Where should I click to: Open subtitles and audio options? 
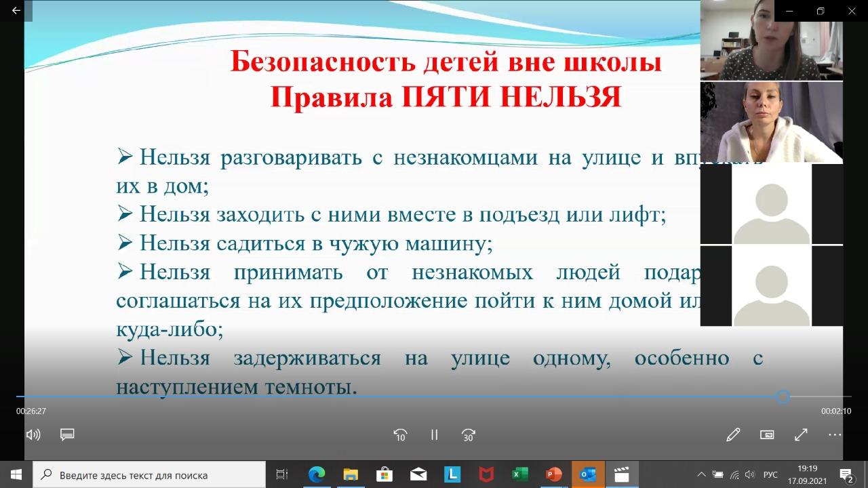pyautogui.click(x=67, y=435)
